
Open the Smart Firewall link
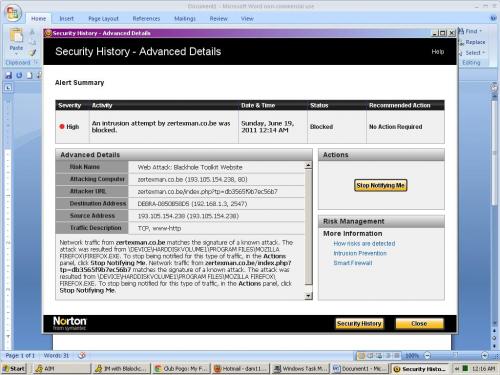[353, 263]
